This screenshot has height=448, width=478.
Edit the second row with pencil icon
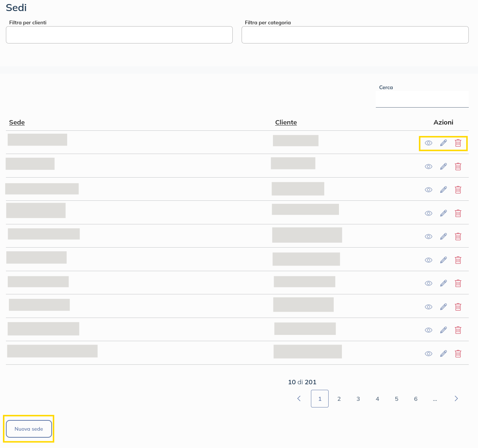[x=443, y=167]
